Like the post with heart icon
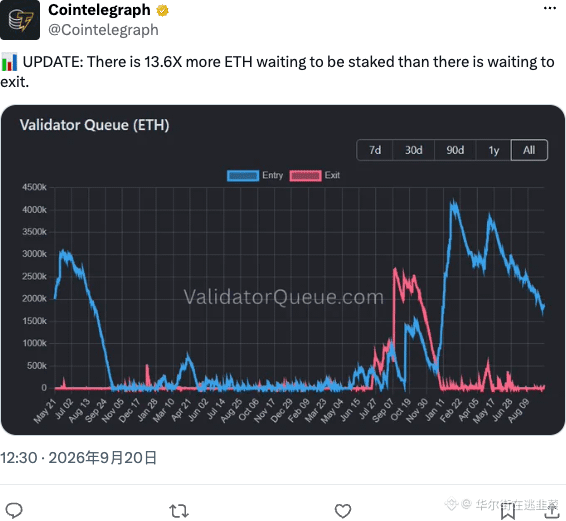Viewport: 566px width, 521px height. (343, 511)
